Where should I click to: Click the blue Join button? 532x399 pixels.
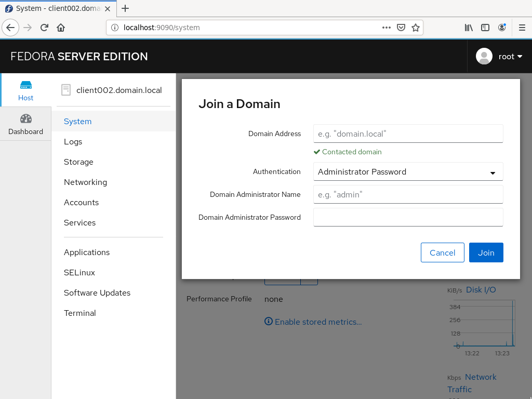click(486, 253)
